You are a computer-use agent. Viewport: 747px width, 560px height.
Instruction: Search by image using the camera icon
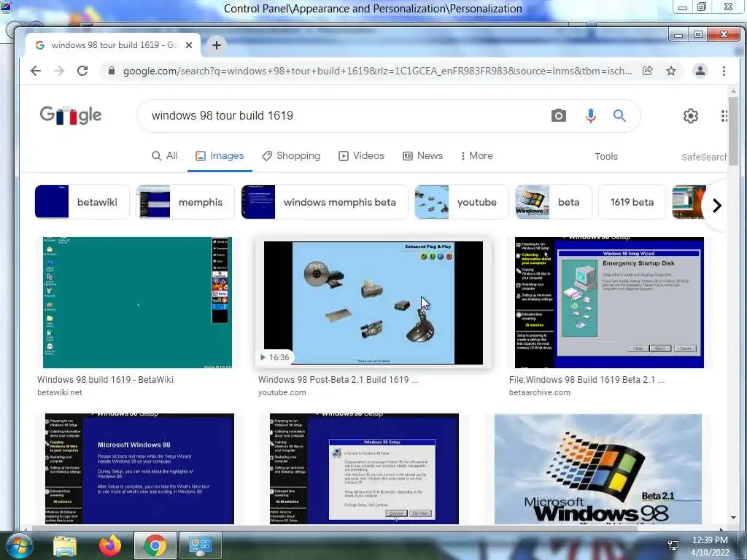click(559, 116)
